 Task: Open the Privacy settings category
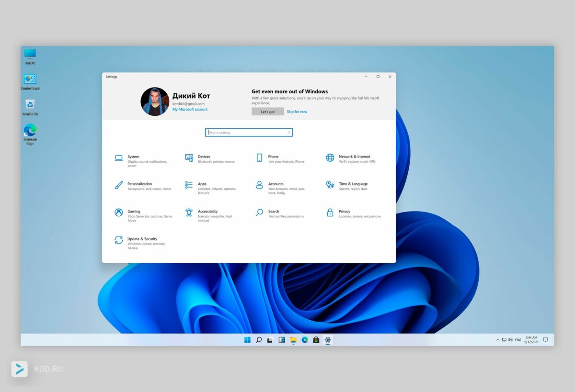click(x=353, y=213)
